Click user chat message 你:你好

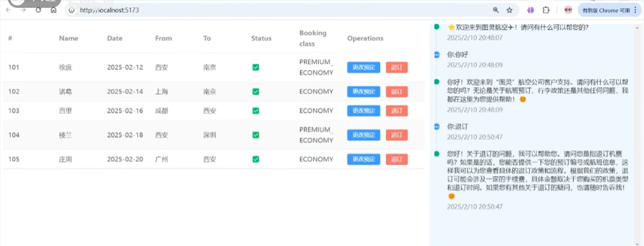point(458,54)
